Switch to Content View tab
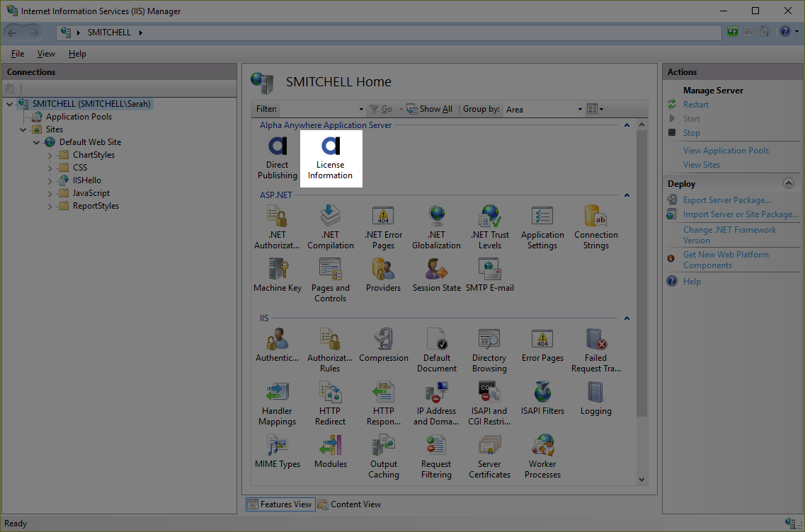805x532 pixels. [x=350, y=504]
